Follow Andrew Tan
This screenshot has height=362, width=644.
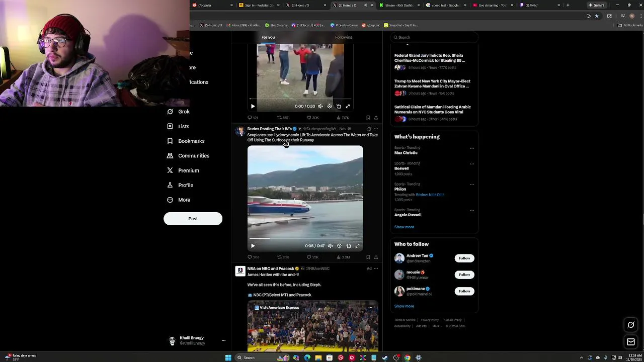point(464,258)
